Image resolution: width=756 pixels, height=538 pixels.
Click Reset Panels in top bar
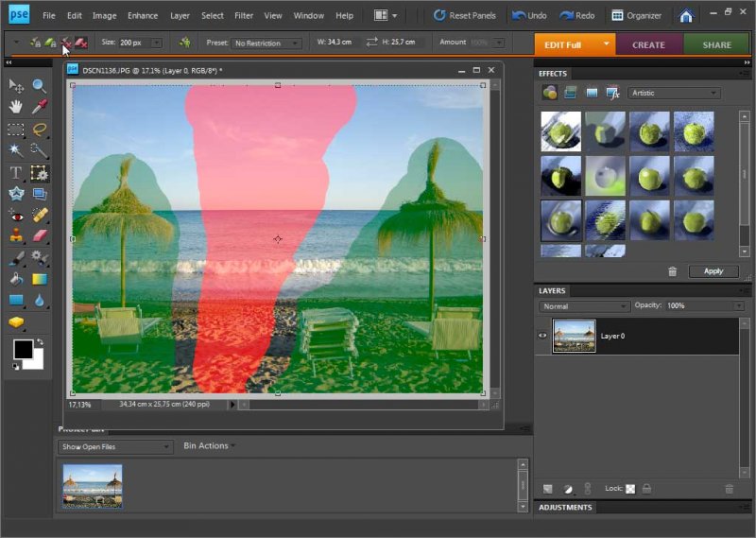coord(465,16)
